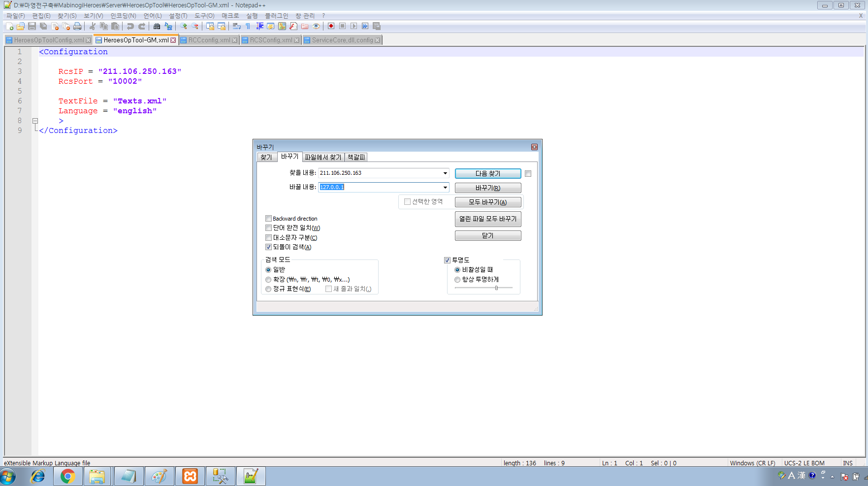
Task: Expand the find what dropdown arrow
Action: [x=445, y=173]
